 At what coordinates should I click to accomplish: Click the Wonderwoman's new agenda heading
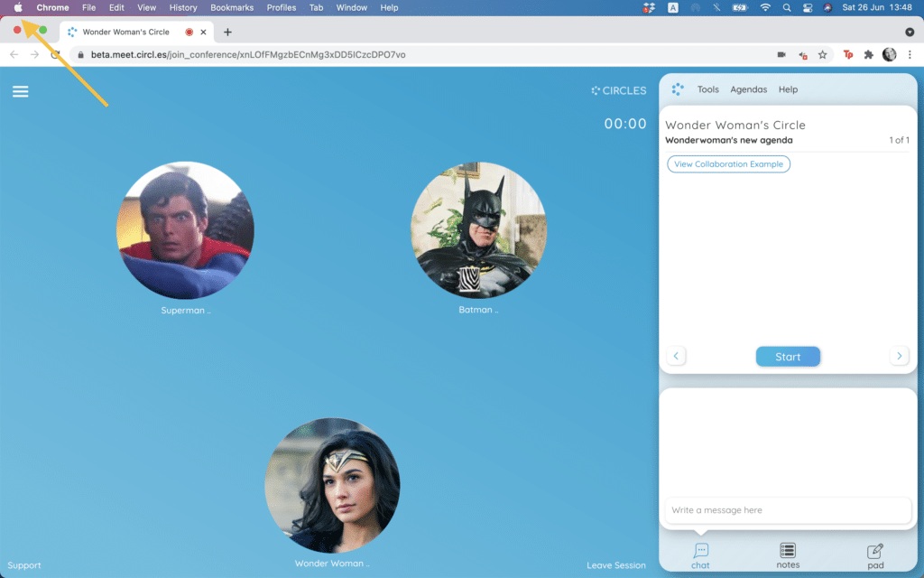(729, 140)
